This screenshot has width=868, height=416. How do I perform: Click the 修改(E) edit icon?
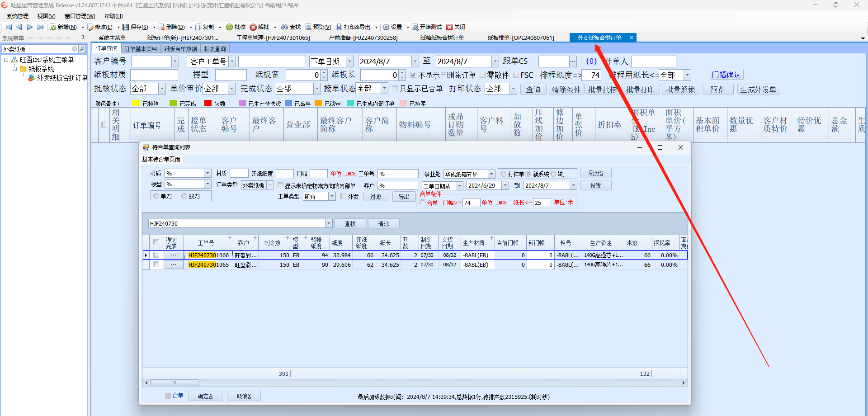pyautogui.click(x=90, y=27)
